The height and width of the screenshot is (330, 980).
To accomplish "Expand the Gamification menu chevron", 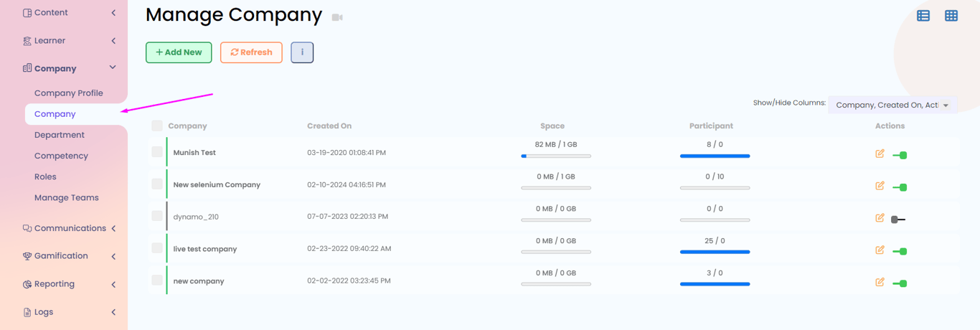I will click(113, 256).
